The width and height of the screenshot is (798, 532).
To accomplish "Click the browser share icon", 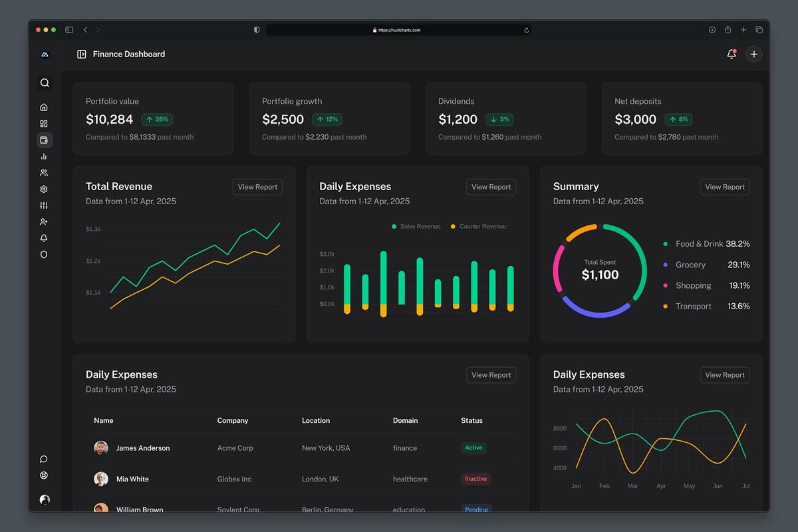I will point(728,30).
